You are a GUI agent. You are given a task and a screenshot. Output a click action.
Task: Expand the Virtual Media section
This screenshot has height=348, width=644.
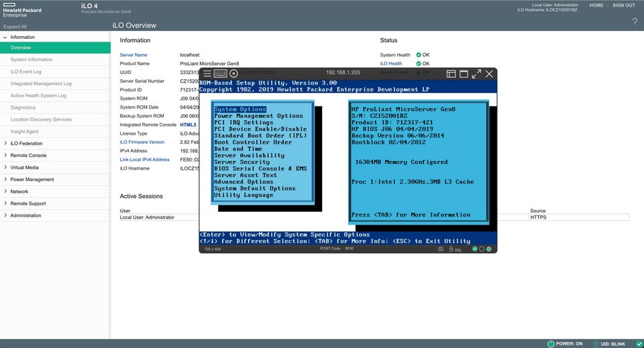coord(5,167)
